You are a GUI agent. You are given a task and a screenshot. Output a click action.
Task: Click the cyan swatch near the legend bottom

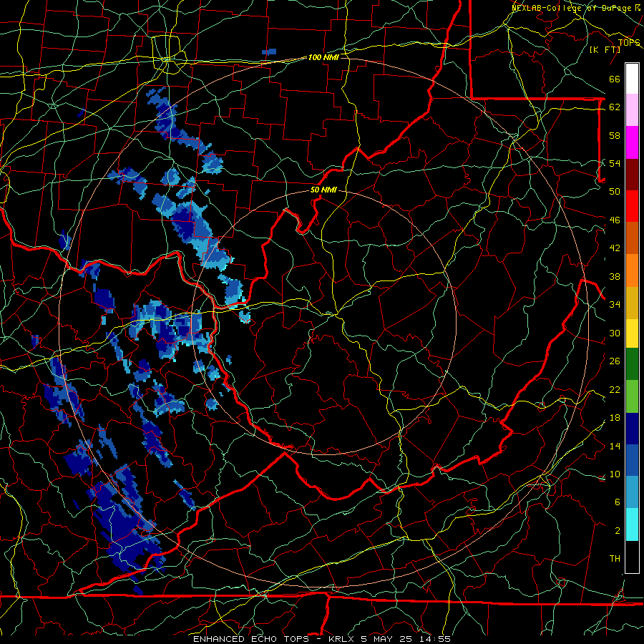click(632, 525)
